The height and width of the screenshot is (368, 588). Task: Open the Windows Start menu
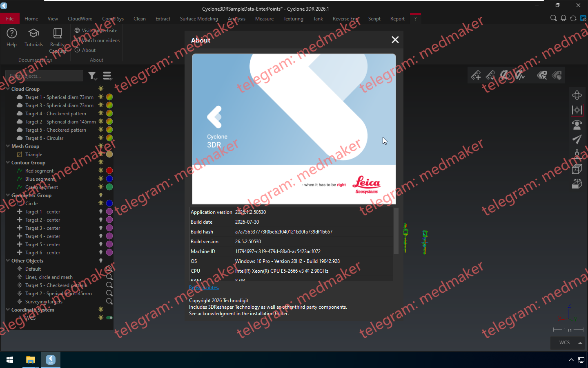(x=10, y=360)
